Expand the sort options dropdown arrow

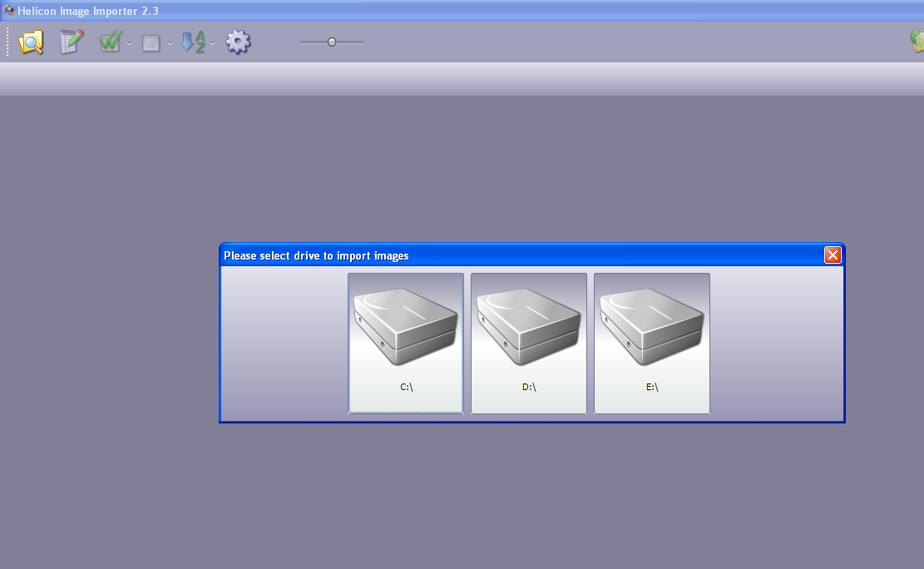tap(212, 43)
